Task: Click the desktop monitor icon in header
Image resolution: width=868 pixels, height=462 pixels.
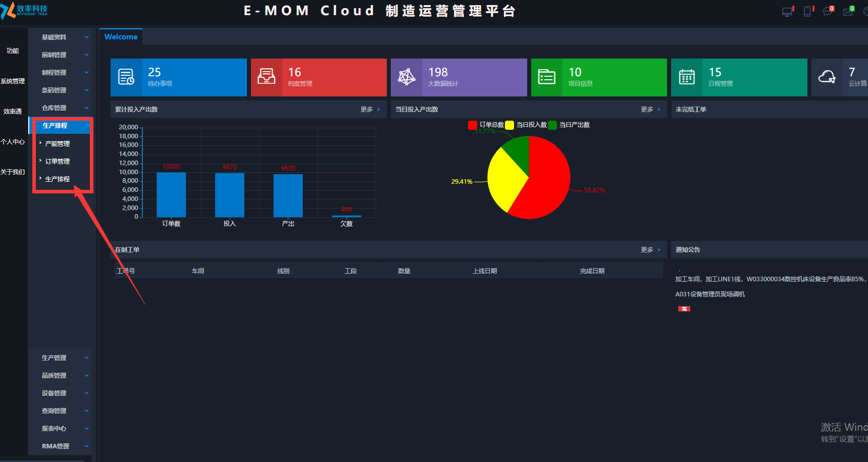Action: [787, 12]
